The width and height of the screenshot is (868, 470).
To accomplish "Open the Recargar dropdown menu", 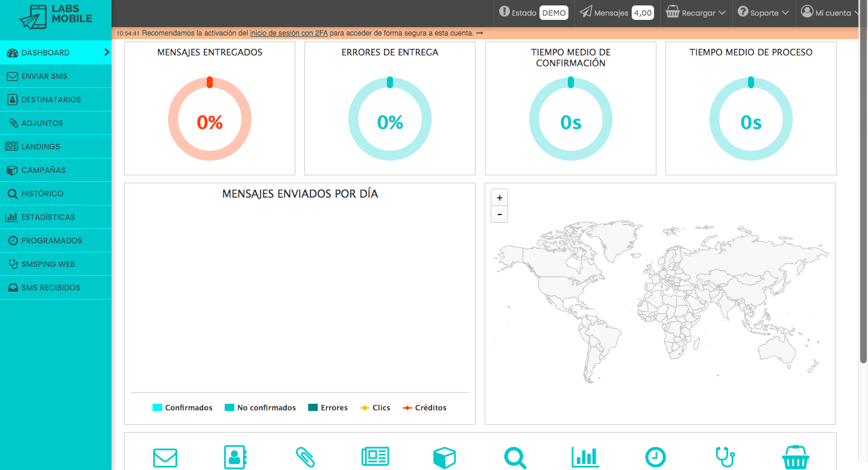I will (695, 13).
